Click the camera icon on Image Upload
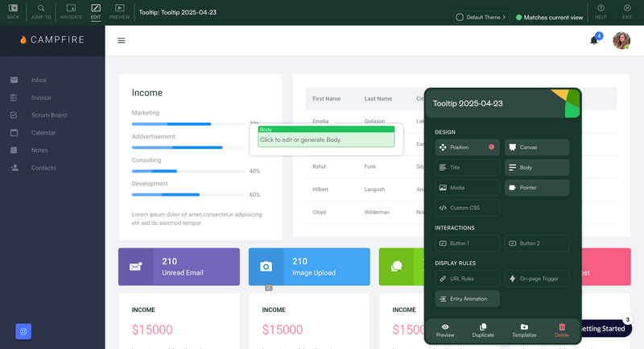The width and height of the screenshot is (644, 349). [x=266, y=267]
